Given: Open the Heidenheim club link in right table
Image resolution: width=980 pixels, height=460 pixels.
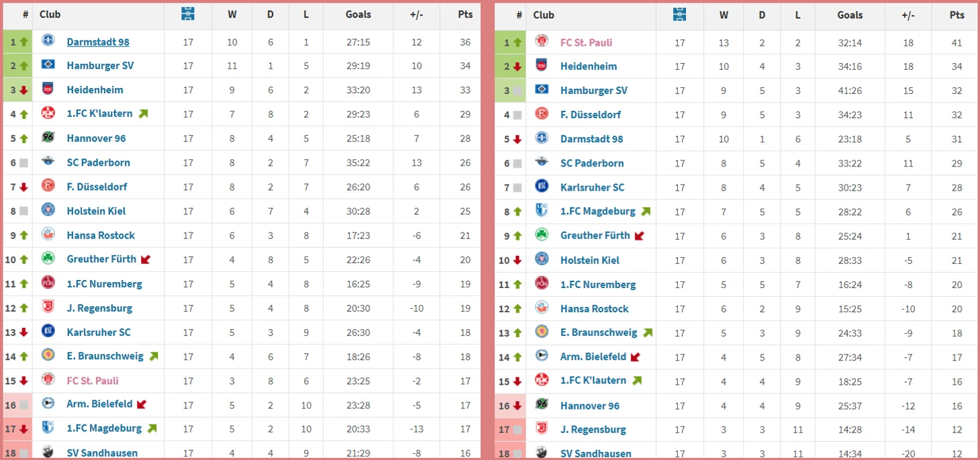Looking at the screenshot, I should click(x=589, y=66).
